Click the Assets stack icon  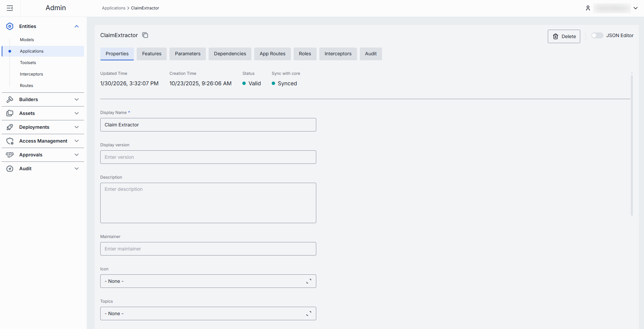coord(10,113)
